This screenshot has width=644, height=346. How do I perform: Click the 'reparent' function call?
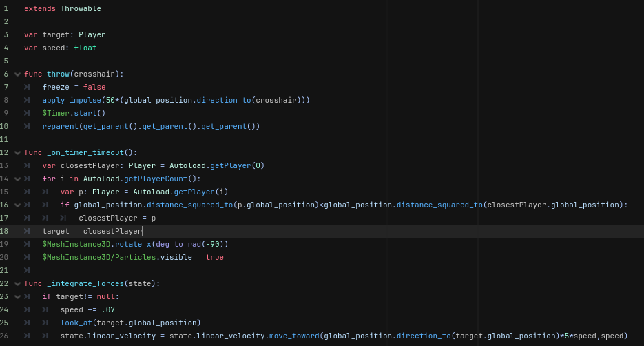(60, 126)
